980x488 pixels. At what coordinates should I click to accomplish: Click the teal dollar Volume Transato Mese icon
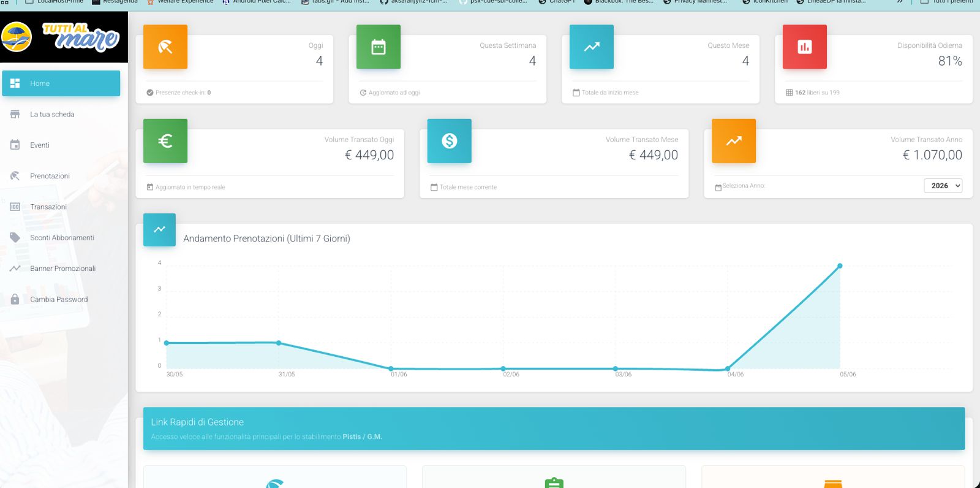tap(450, 141)
